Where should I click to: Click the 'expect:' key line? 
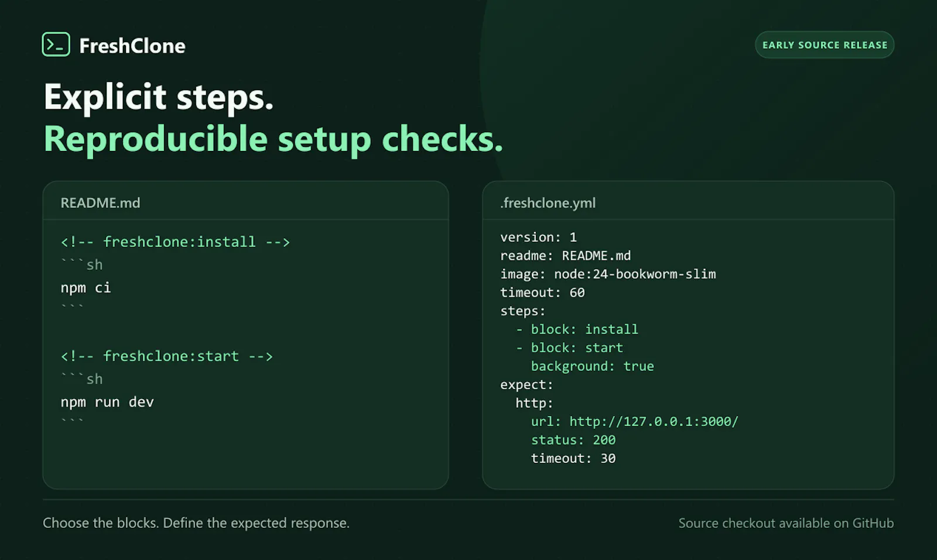coord(526,384)
